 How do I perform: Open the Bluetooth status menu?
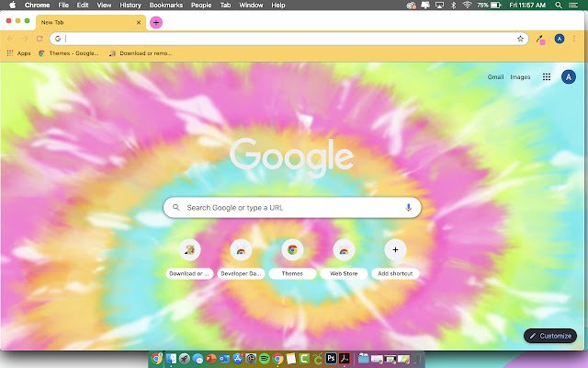(453, 5)
